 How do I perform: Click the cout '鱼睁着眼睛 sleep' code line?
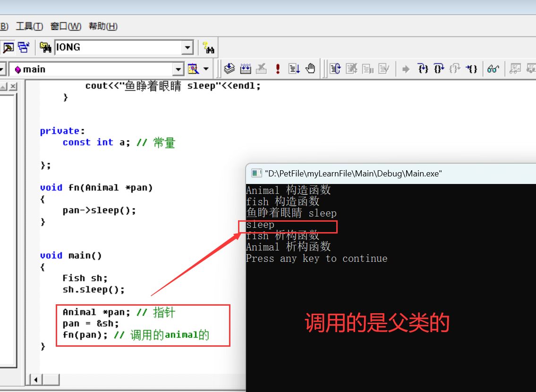[x=173, y=86]
